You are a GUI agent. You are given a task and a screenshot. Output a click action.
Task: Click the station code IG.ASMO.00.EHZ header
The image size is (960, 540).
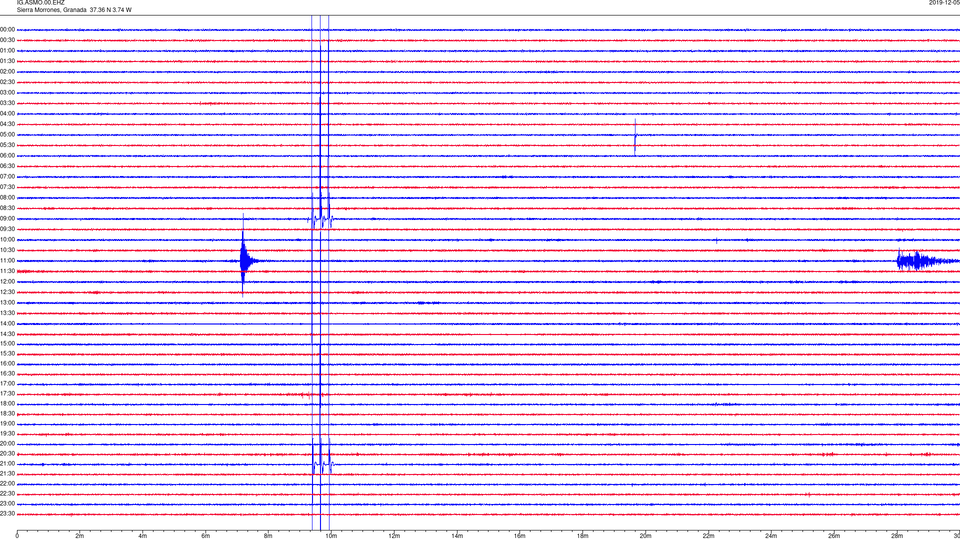[40, 2]
